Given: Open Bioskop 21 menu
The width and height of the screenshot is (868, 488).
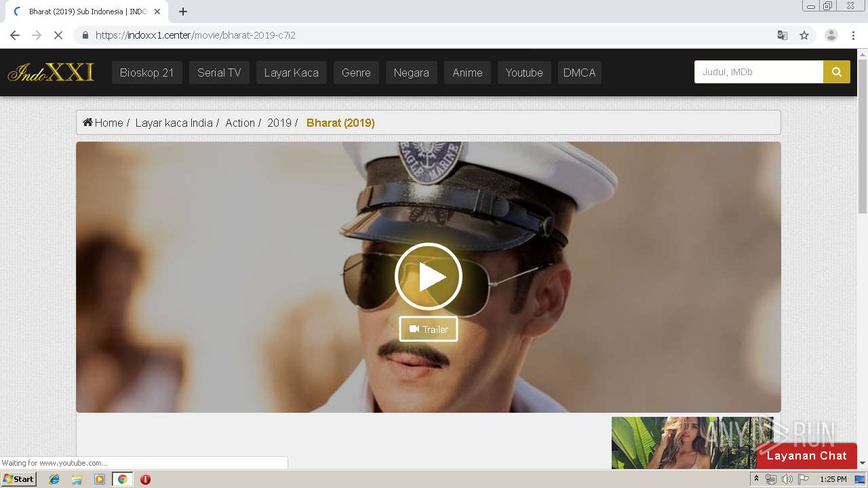Looking at the screenshot, I should (x=146, y=73).
